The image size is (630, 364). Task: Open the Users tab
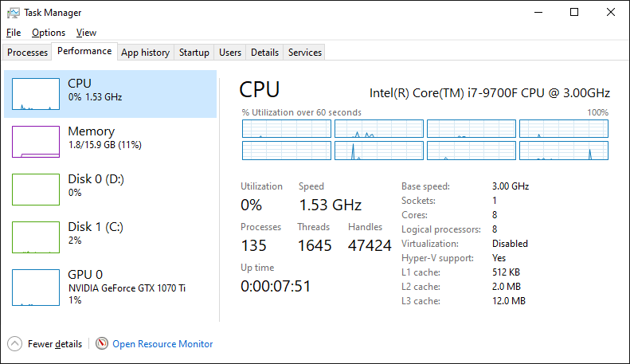[x=230, y=53]
